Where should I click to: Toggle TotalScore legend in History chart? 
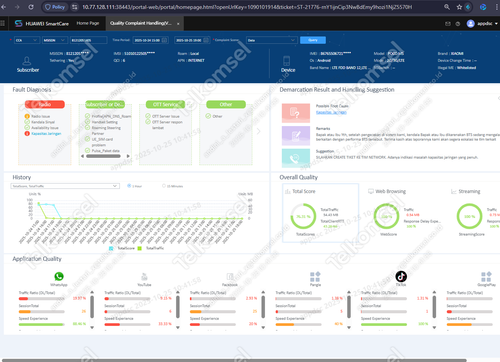pos(122,248)
